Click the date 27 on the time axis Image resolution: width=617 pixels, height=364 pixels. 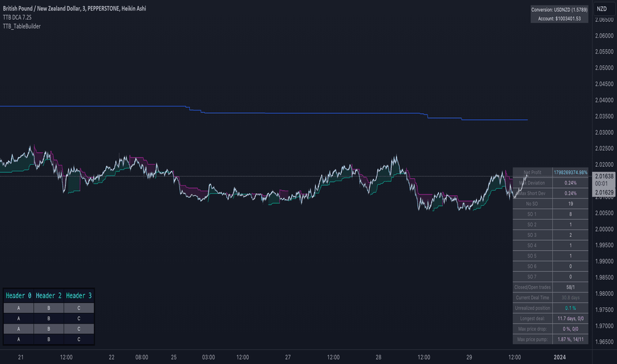tap(288, 357)
